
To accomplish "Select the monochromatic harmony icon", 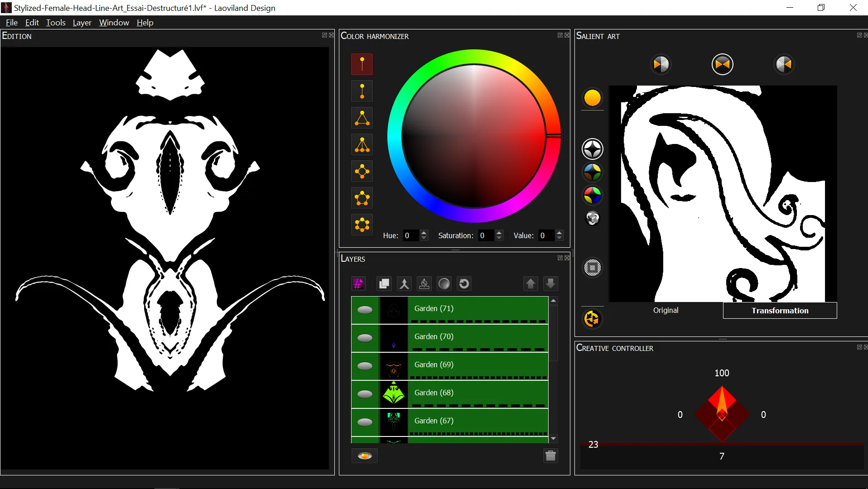I will [362, 64].
